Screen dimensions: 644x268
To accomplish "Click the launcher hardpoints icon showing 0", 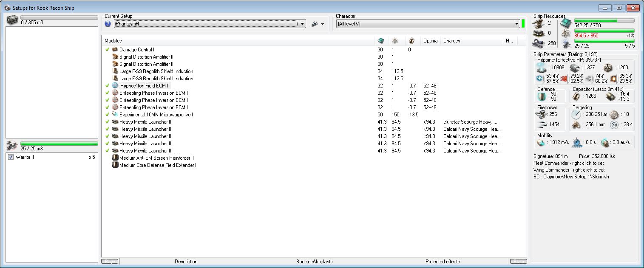I will point(539,33).
